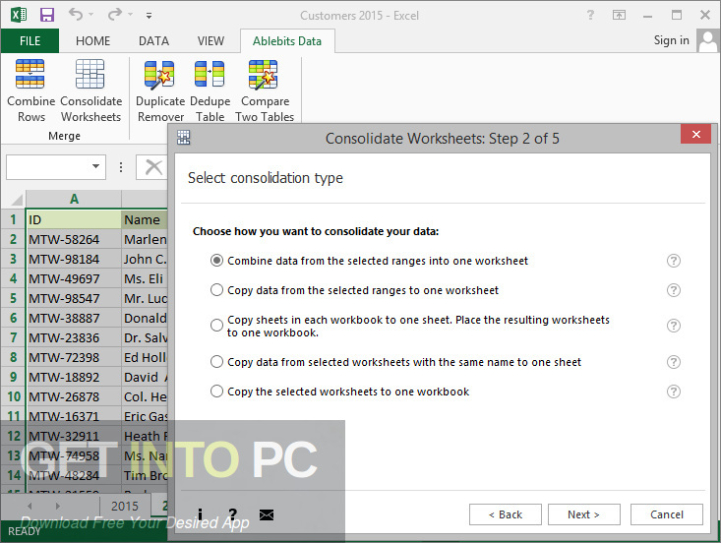Open the FILE tab
721x543 pixels.
pos(30,41)
